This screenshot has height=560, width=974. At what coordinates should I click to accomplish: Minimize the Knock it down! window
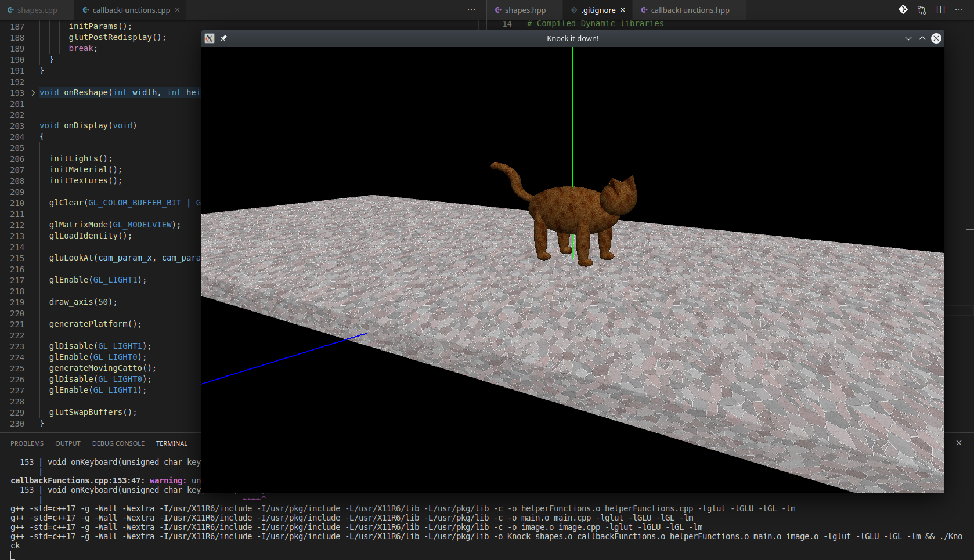[x=908, y=38]
